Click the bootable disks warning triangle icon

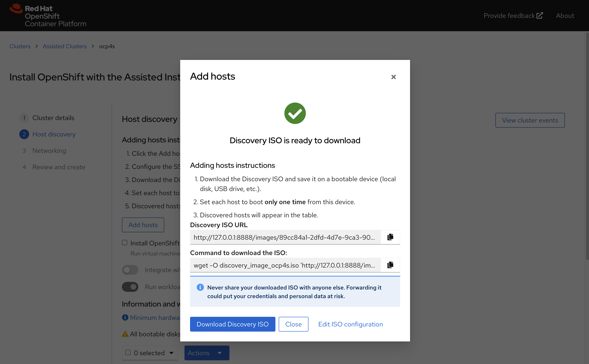tap(125, 334)
